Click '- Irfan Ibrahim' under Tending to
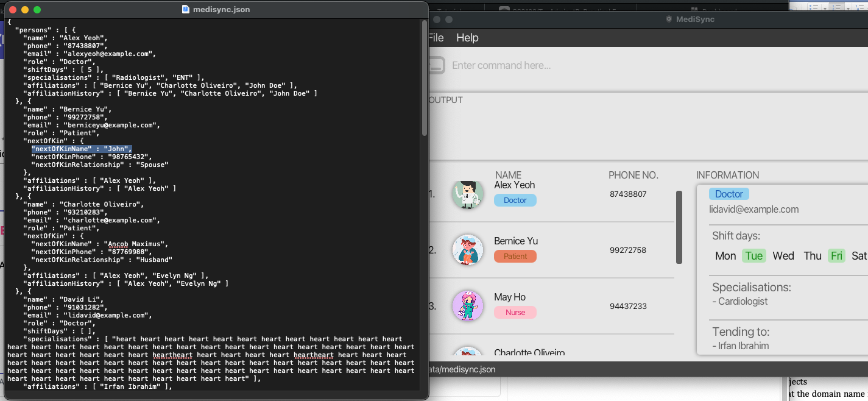The height and width of the screenshot is (401, 868). click(741, 346)
